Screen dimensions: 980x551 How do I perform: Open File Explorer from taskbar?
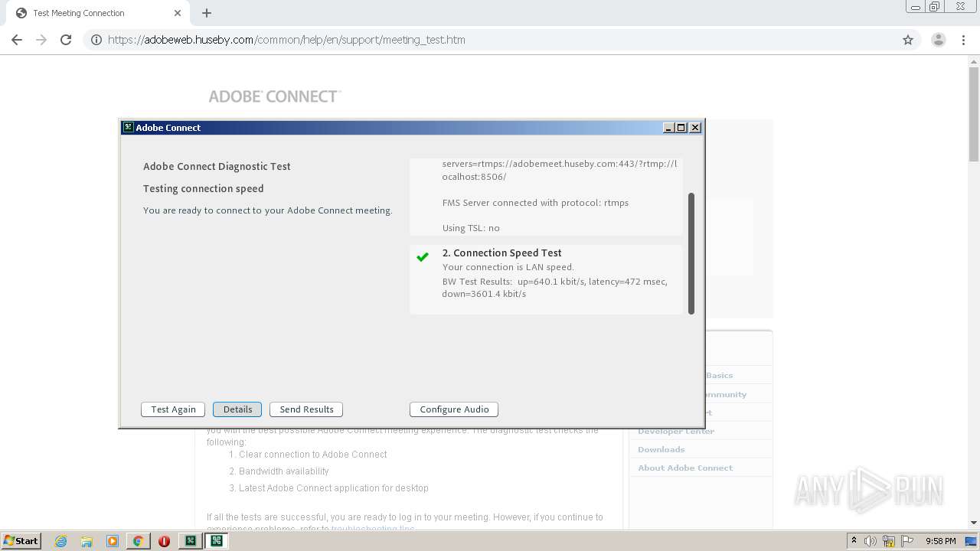click(87, 541)
